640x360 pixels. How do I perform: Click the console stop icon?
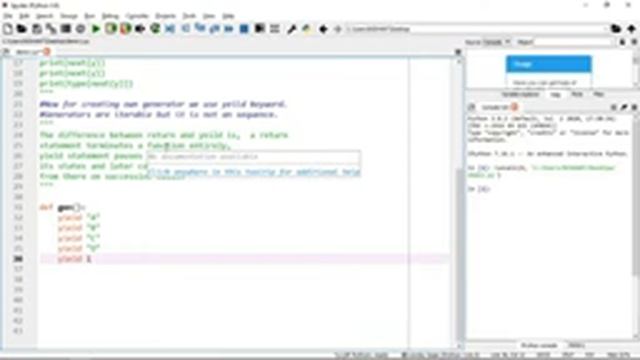point(613,107)
